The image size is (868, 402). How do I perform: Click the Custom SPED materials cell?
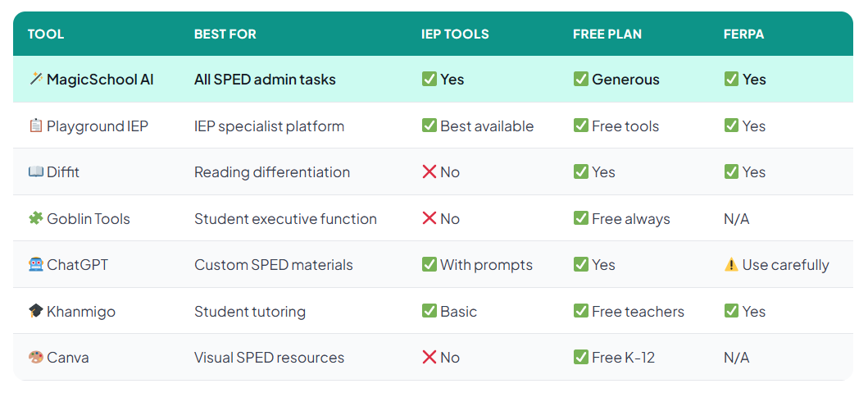pyautogui.click(x=274, y=265)
